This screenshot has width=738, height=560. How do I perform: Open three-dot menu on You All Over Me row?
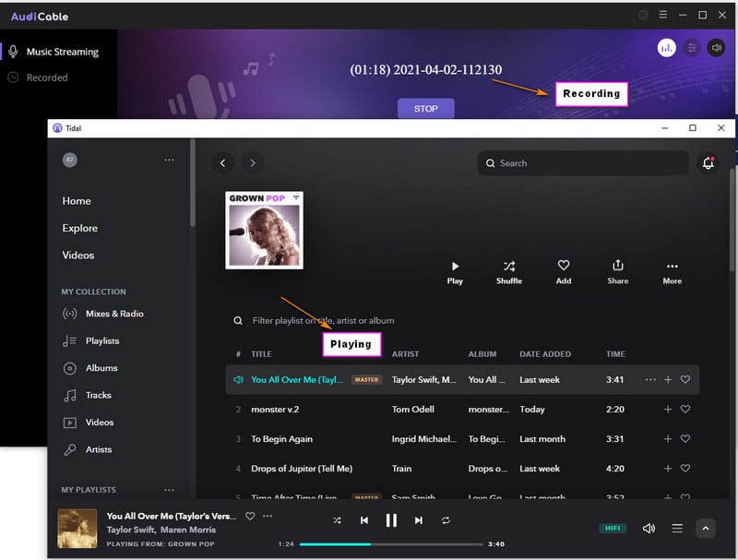pyautogui.click(x=650, y=380)
